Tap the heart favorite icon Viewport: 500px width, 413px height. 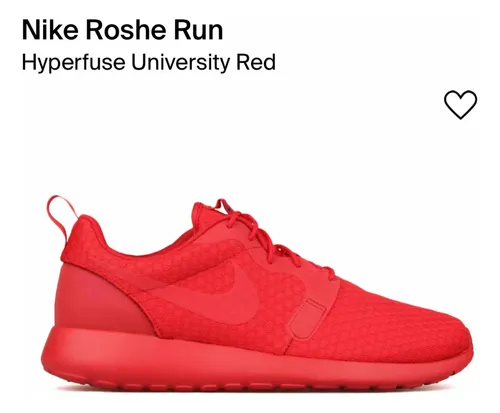coord(460,104)
